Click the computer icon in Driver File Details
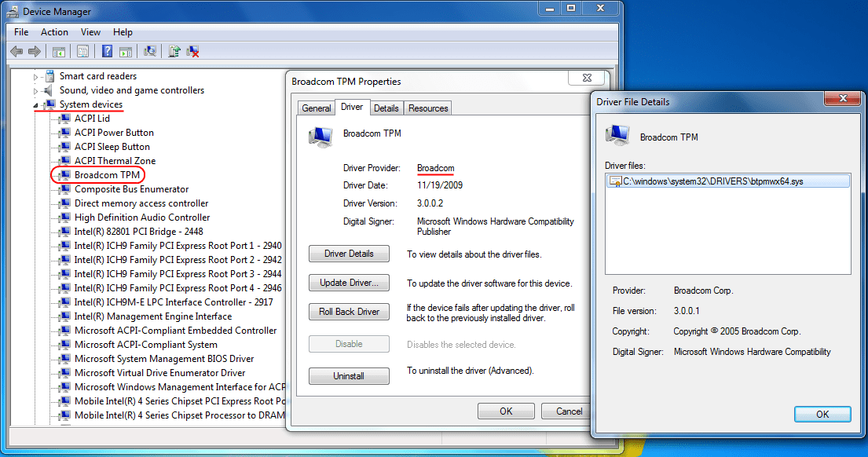The height and width of the screenshot is (457, 868). [x=617, y=136]
